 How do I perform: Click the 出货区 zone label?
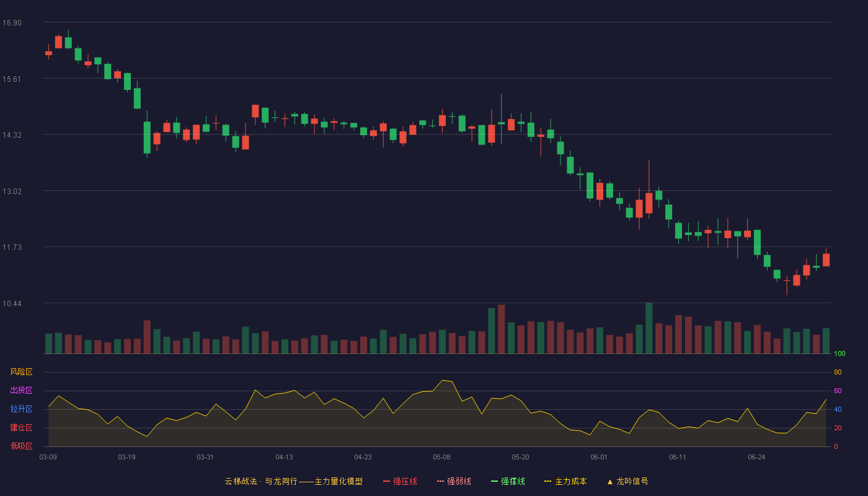[21, 391]
